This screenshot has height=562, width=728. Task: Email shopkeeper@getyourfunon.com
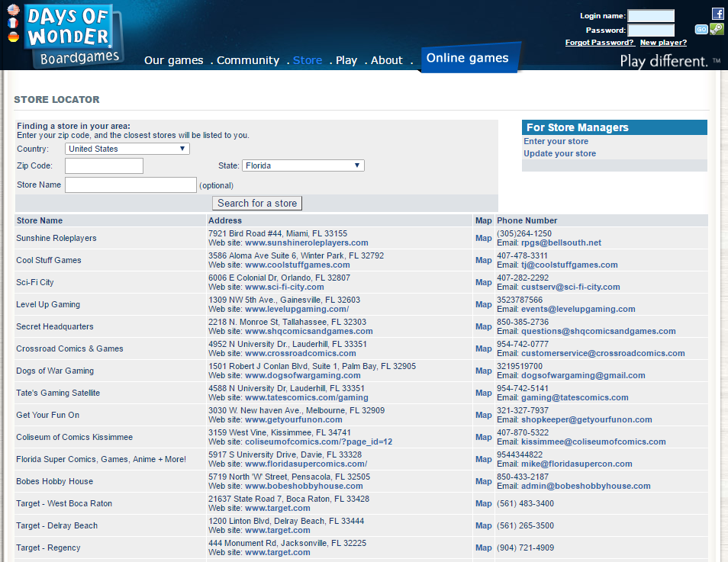pyautogui.click(x=586, y=420)
